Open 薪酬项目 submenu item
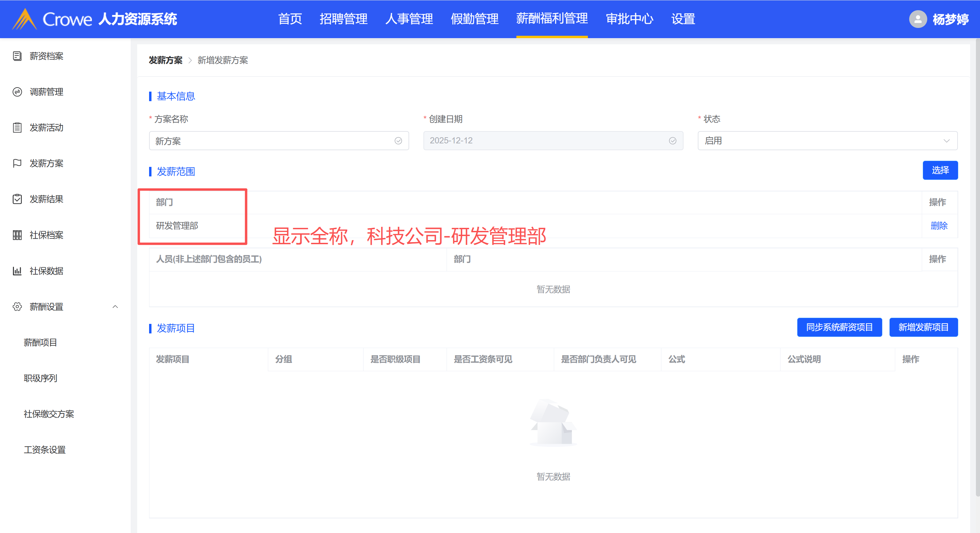980x533 pixels. (x=40, y=342)
